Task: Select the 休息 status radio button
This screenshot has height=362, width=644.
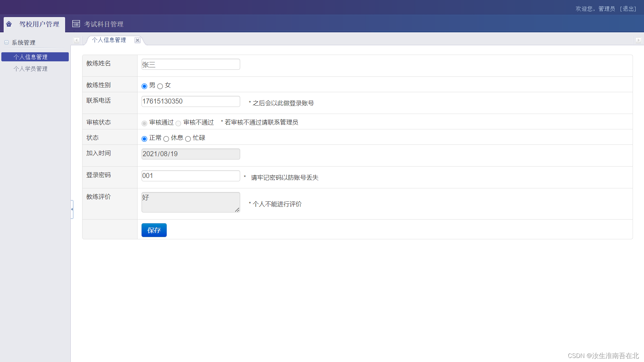Action: (166, 139)
